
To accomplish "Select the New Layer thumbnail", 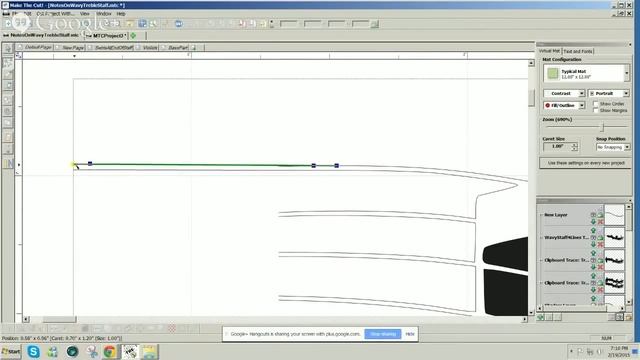I will [x=614, y=215].
